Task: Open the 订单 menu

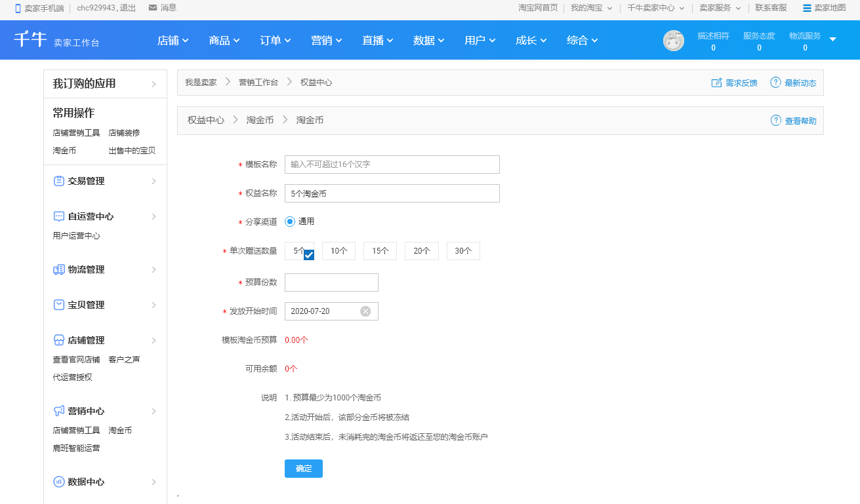Action: [276, 40]
